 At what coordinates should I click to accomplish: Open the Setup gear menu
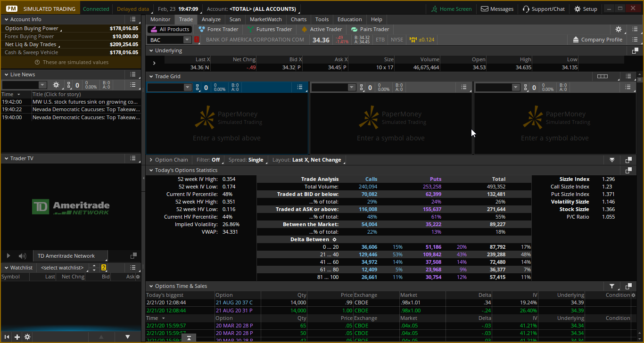click(586, 9)
